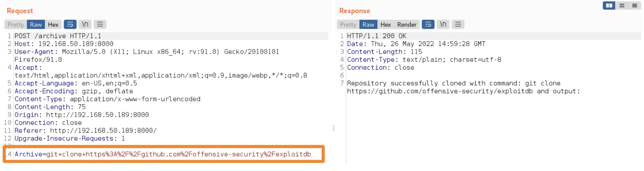
Task: Open the Hex tab in Request
Action: [53, 24]
